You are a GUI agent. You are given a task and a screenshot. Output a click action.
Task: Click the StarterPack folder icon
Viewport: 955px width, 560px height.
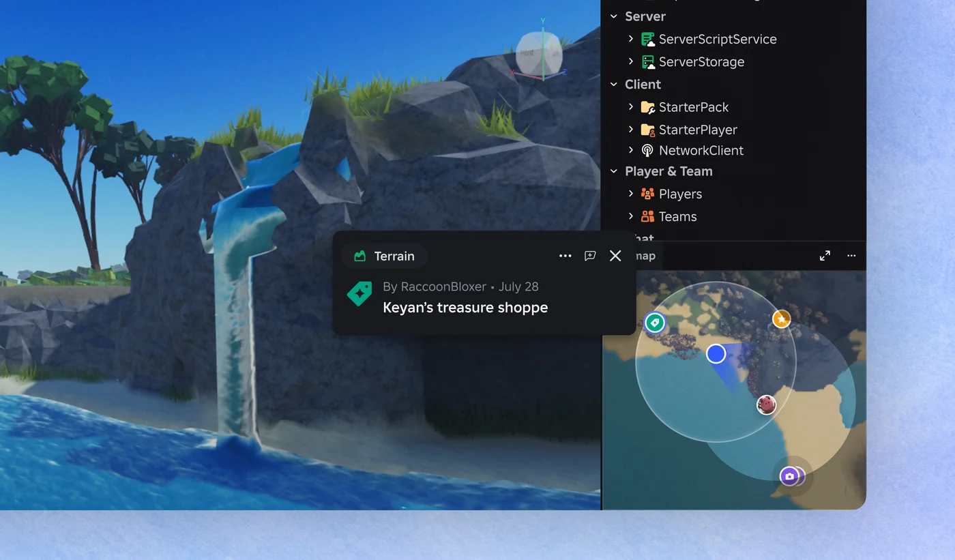coord(648,107)
